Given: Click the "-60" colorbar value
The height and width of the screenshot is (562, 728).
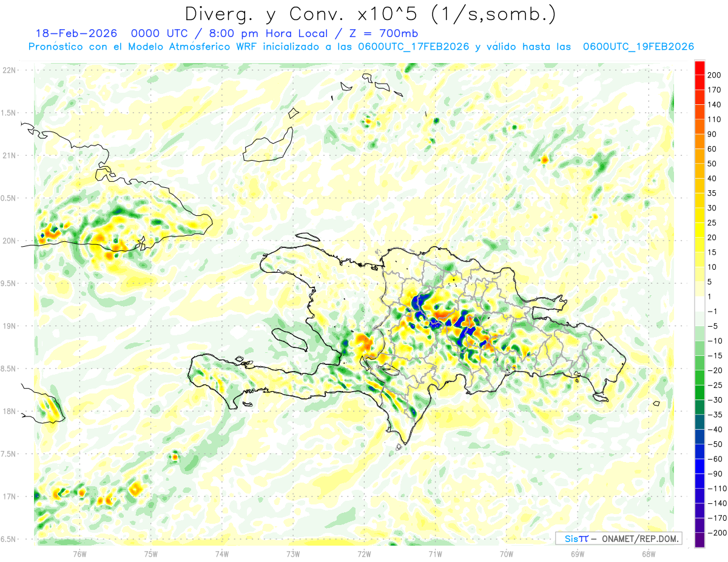Looking at the screenshot, I should pyautogui.click(x=715, y=459).
